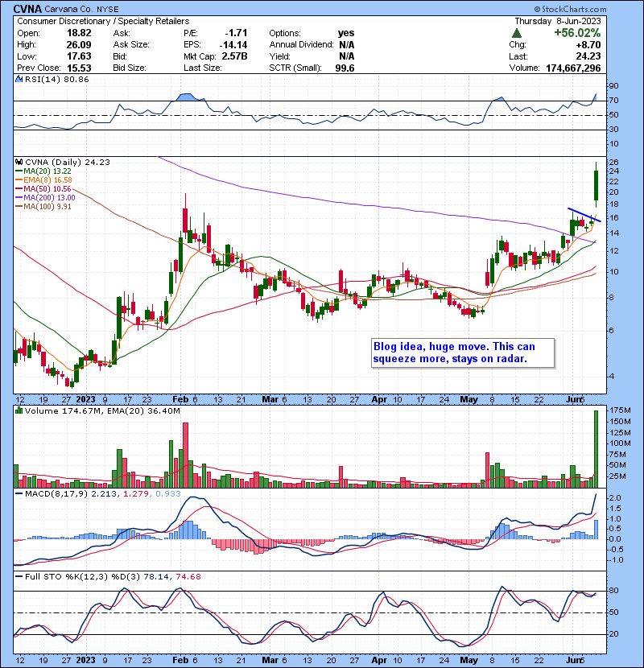Select the CVNA ticker symbol in the header
The image size is (644, 668).
point(27,9)
